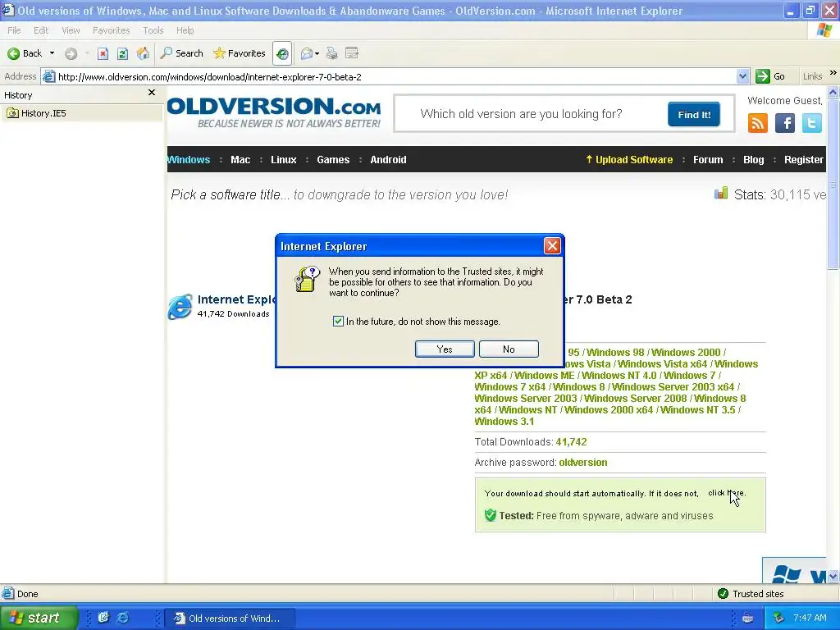Image resolution: width=840 pixels, height=630 pixels.
Task: Click the OldVersion.com logo
Action: [x=274, y=112]
